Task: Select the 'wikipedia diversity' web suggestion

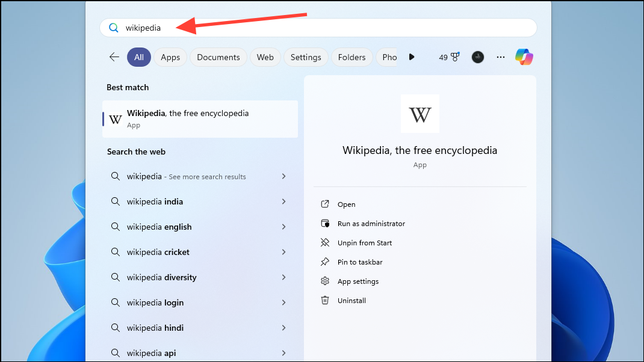Action: click(x=200, y=277)
